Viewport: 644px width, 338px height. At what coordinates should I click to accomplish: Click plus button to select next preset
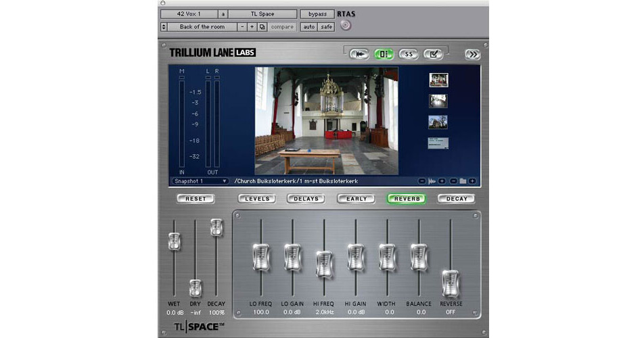pos(252,26)
